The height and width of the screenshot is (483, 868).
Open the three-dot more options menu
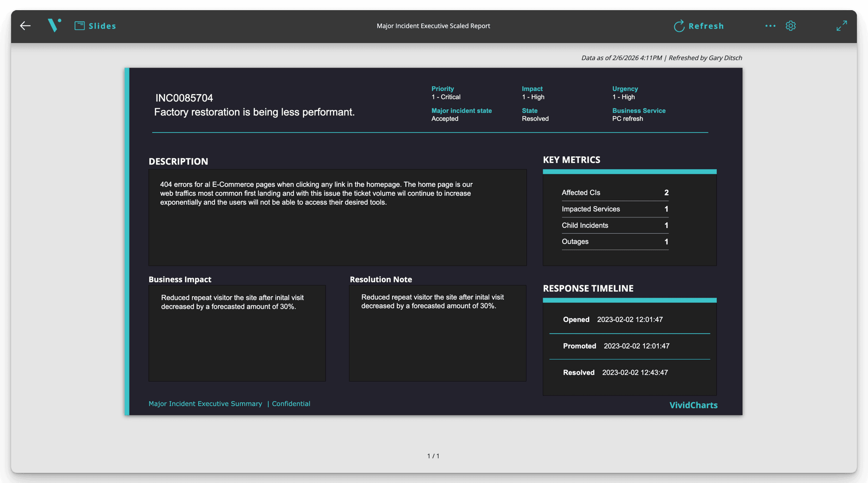point(770,26)
